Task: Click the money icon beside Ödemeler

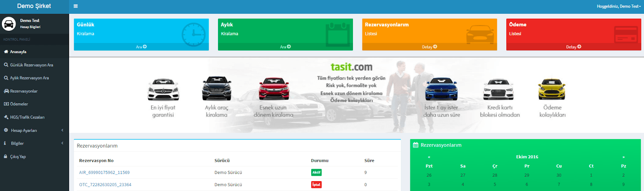Action: coord(6,104)
